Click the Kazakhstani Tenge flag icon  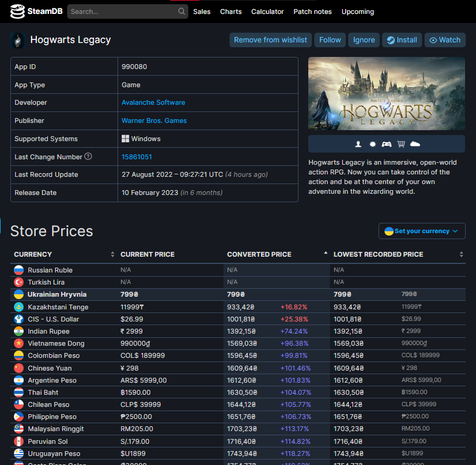(x=19, y=307)
